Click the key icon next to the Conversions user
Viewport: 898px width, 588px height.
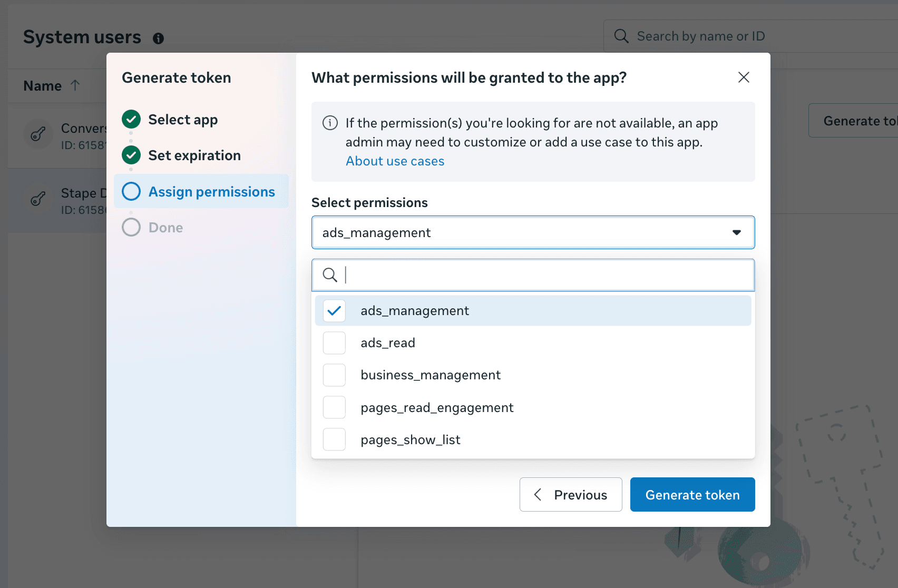click(x=37, y=134)
